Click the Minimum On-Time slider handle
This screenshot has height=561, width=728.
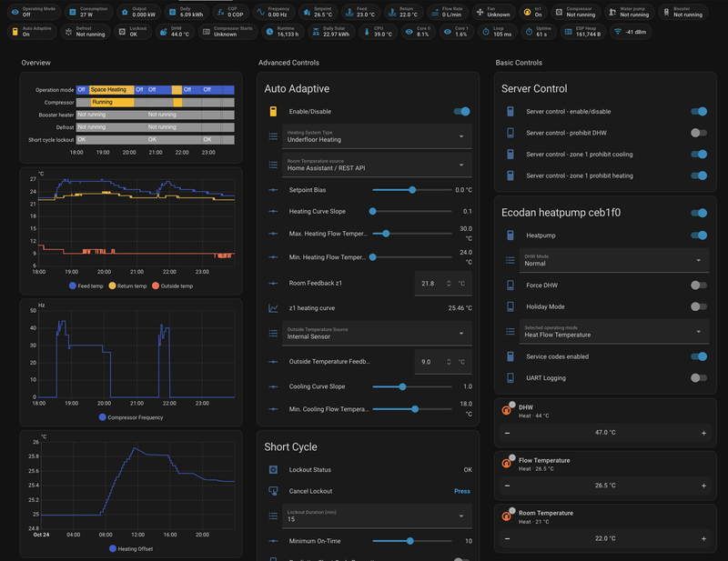410,541
